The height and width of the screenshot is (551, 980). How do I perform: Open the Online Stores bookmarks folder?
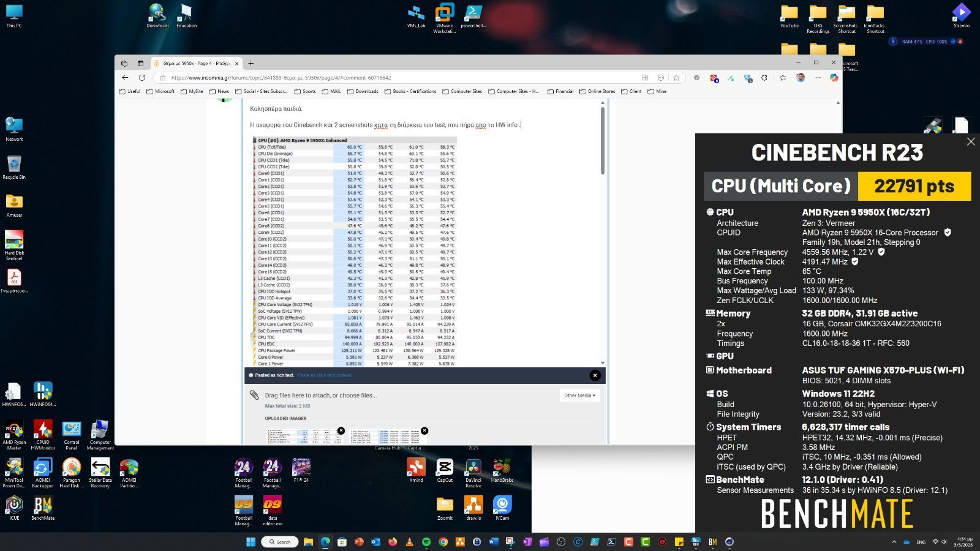(597, 91)
